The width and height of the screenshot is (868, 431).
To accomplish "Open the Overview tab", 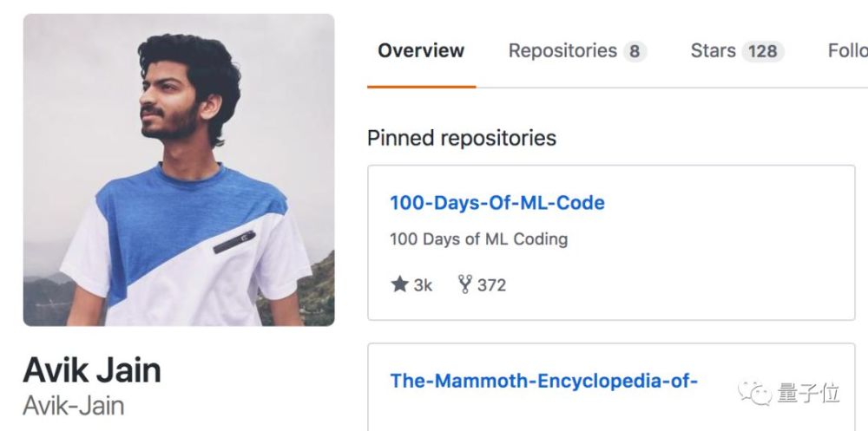I will pos(421,50).
